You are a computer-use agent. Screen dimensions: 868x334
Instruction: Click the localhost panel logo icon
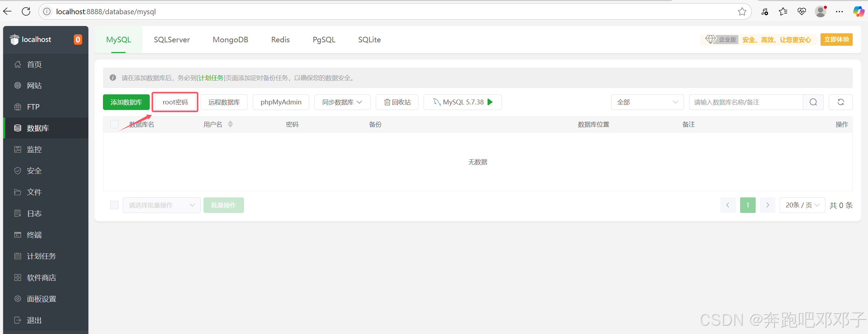coord(14,40)
